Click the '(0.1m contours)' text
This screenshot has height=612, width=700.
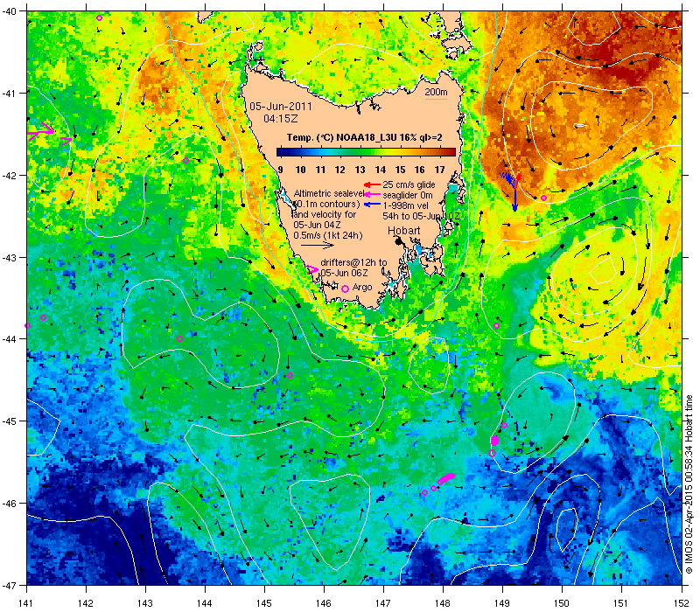[x=326, y=204]
